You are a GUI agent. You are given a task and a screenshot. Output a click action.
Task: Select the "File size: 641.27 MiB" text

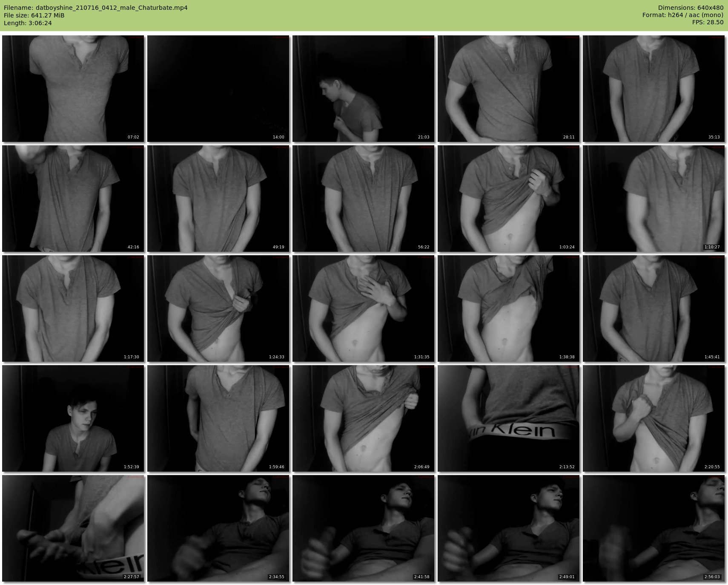pos(34,15)
